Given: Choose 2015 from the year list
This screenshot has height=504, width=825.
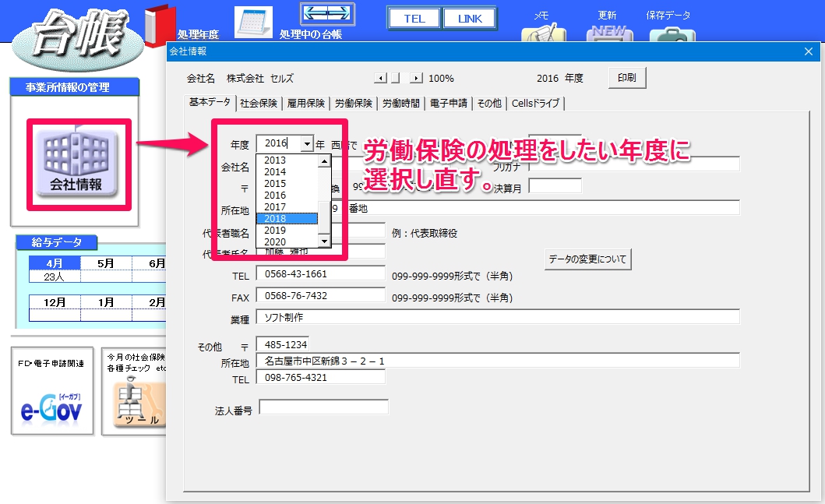Looking at the screenshot, I should tap(287, 184).
